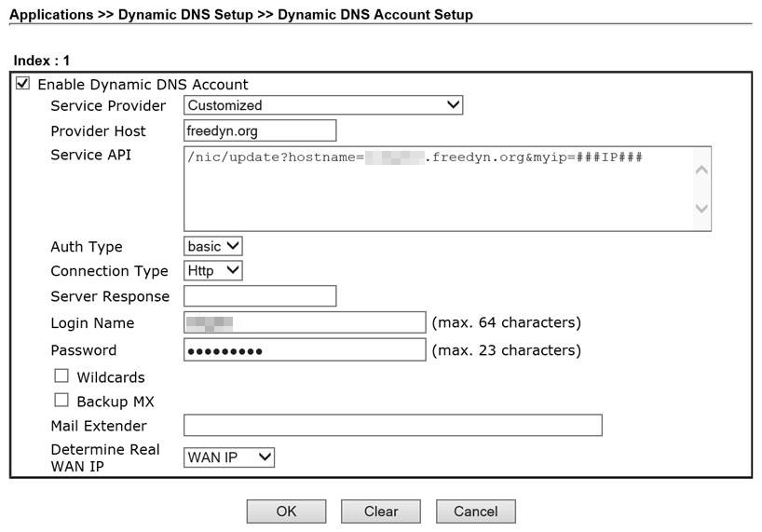Viewport: 762px width, 532px height.
Task: Open Determine Real WAN IP dropdown
Action: tap(228, 457)
